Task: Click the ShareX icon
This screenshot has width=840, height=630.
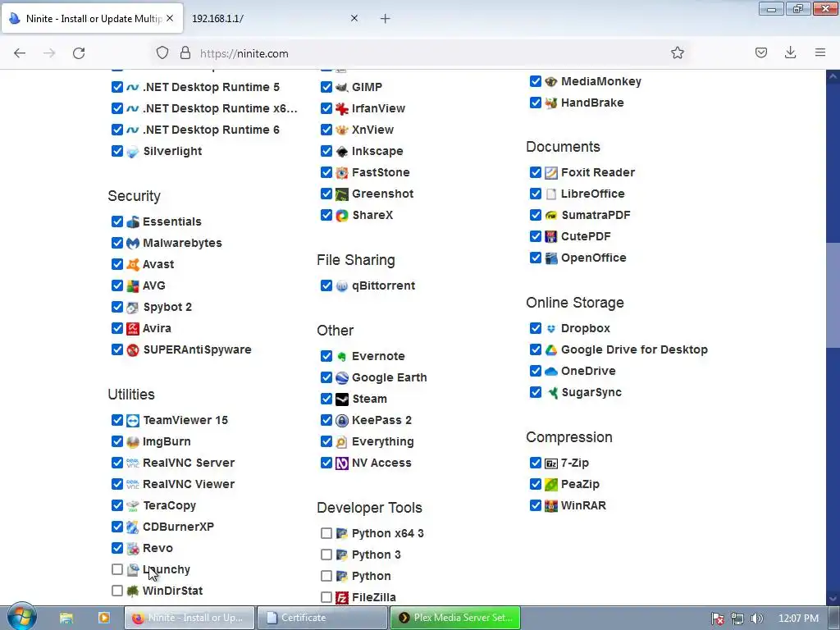Action: coord(342,216)
